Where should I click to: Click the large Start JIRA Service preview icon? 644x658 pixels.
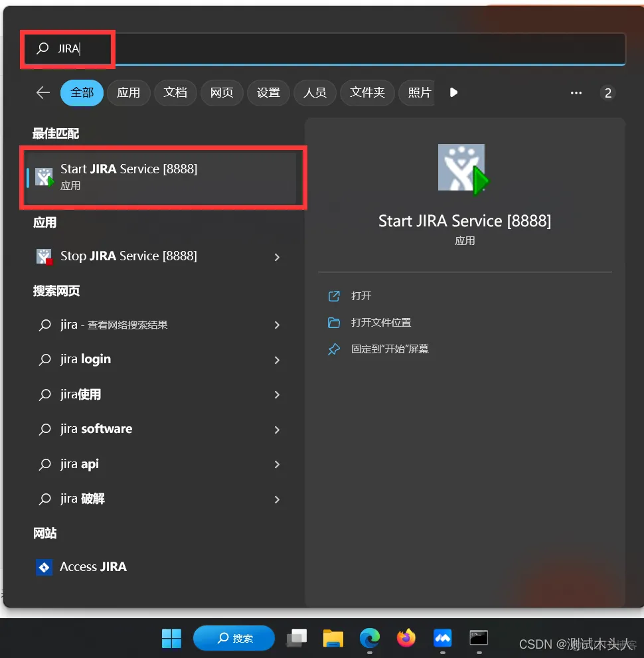coord(463,169)
